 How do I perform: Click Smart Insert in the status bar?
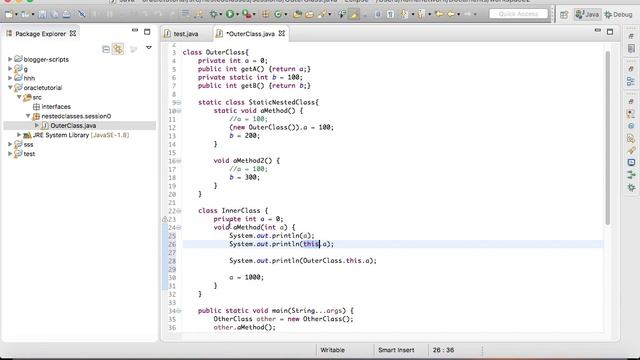coord(396,350)
